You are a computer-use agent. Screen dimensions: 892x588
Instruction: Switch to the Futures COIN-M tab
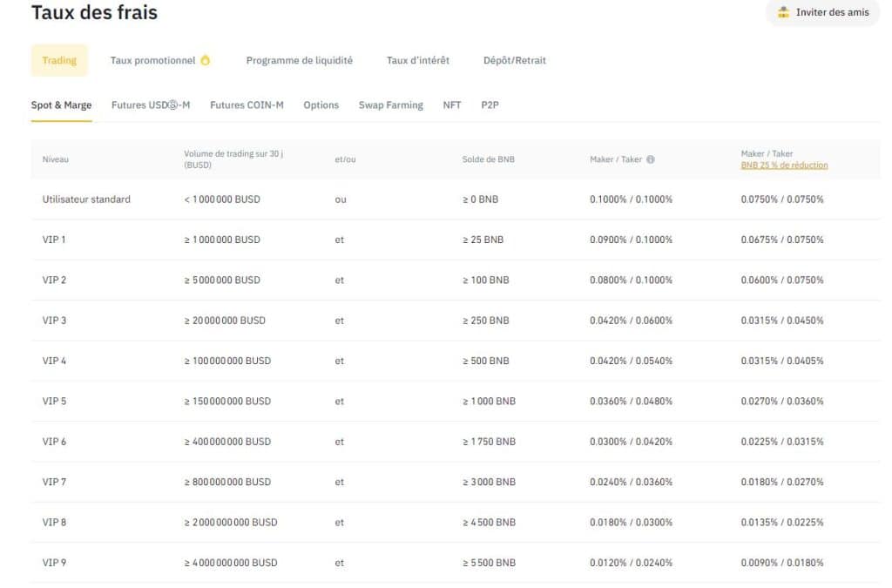[x=246, y=105]
